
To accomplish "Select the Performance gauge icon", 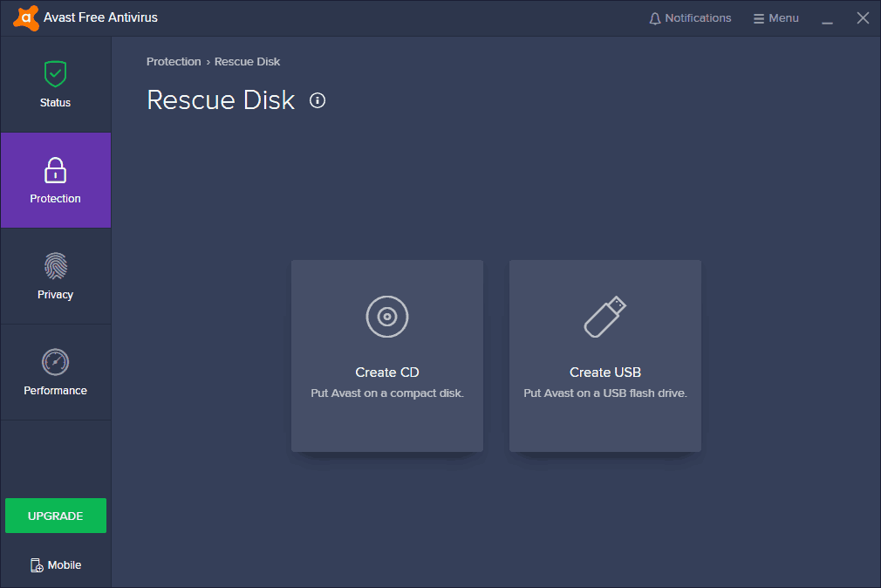I will tap(55, 362).
